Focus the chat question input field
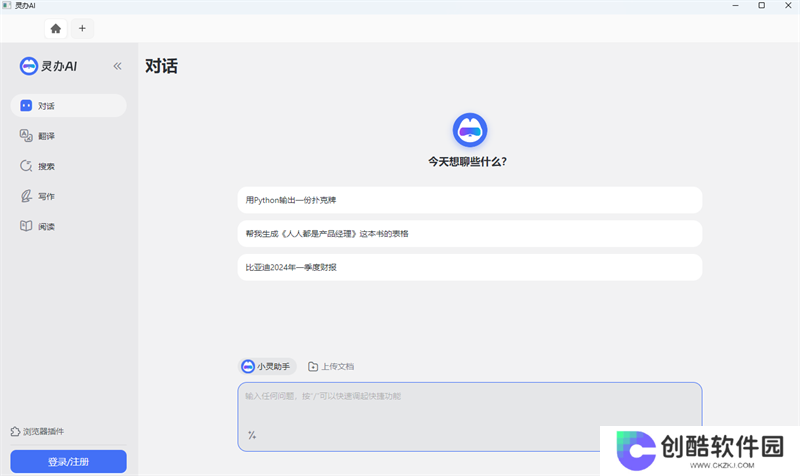Viewport: 800px width, 476px height. [x=469, y=416]
